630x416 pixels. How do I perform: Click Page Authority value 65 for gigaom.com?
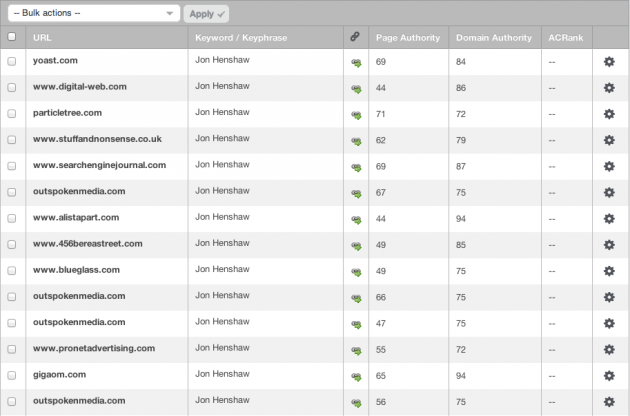(x=380, y=376)
